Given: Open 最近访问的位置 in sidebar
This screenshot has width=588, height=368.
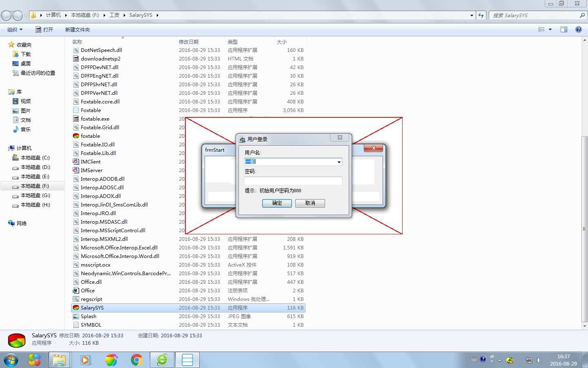Looking at the screenshot, I should [38, 73].
